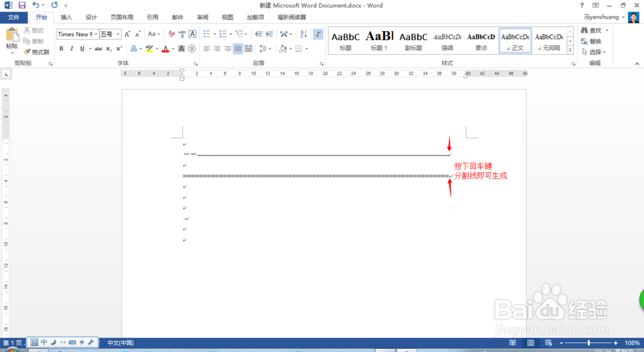Open the 文件 (File) tab
Viewport: 644px width, 352px height.
(x=14, y=17)
